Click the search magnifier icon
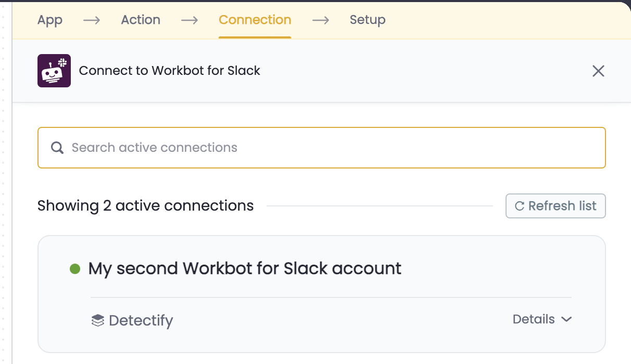 (x=57, y=148)
